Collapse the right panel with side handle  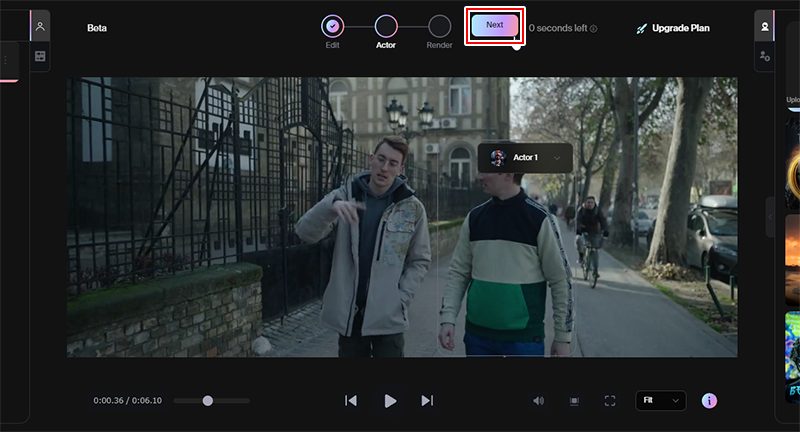tap(769, 217)
